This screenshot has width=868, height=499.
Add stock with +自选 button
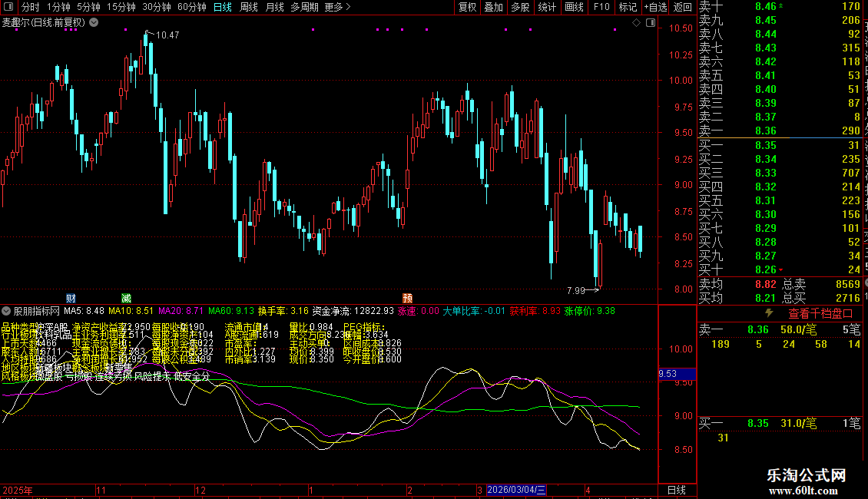[656, 7]
